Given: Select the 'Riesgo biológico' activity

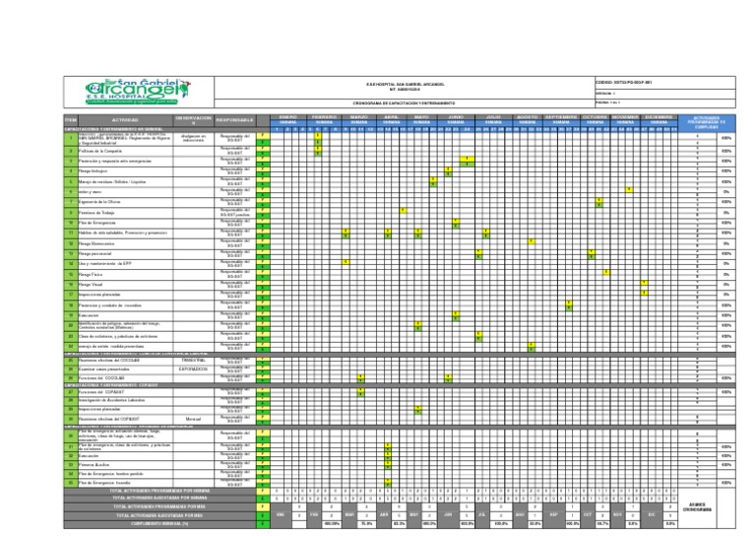Looking at the screenshot, I should (x=125, y=171).
